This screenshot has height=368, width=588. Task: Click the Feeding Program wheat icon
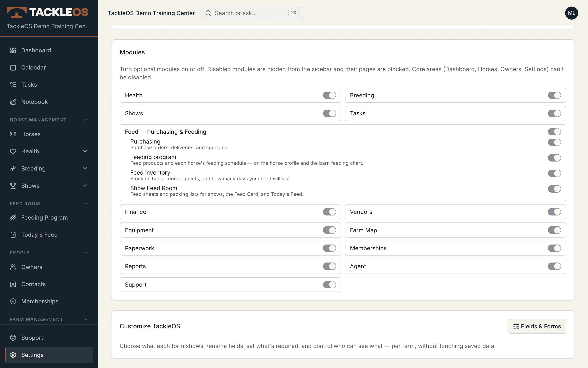[x=13, y=218]
